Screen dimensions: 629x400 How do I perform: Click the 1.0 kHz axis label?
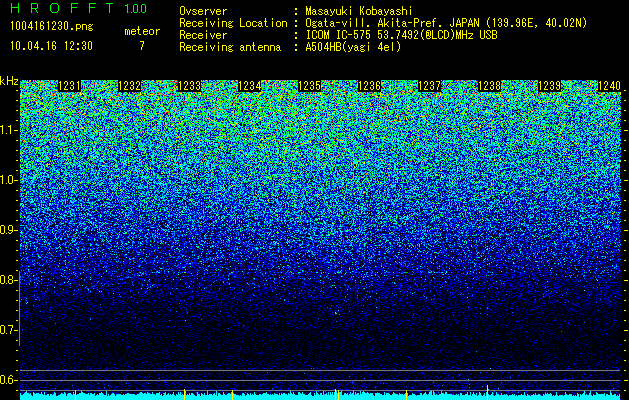[9, 180]
